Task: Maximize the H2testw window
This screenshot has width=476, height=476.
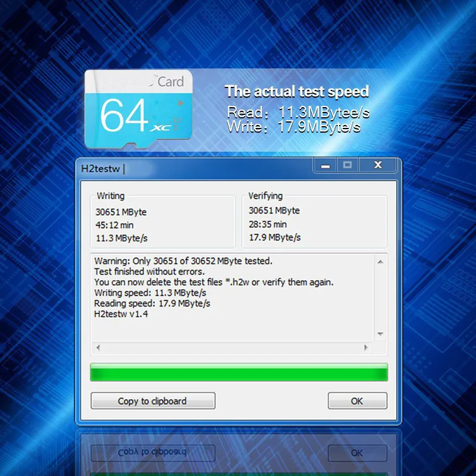Action: (347, 165)
